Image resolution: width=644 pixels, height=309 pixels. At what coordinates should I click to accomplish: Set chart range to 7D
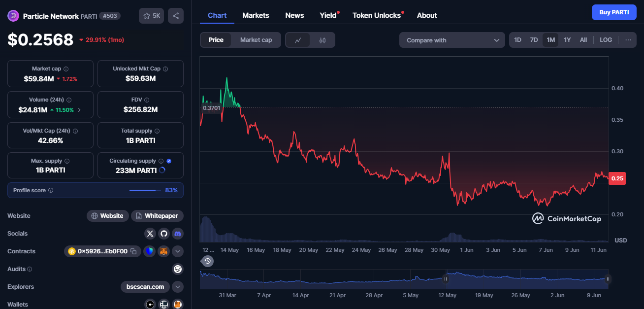tap(534, 40)
